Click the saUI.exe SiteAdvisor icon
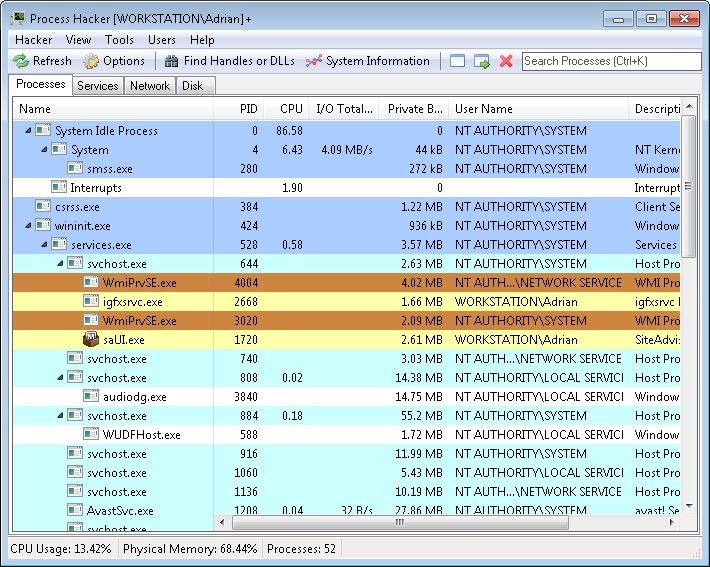This screenshot has height=567, width=710. pyautogui.click(x=91, y=339)
